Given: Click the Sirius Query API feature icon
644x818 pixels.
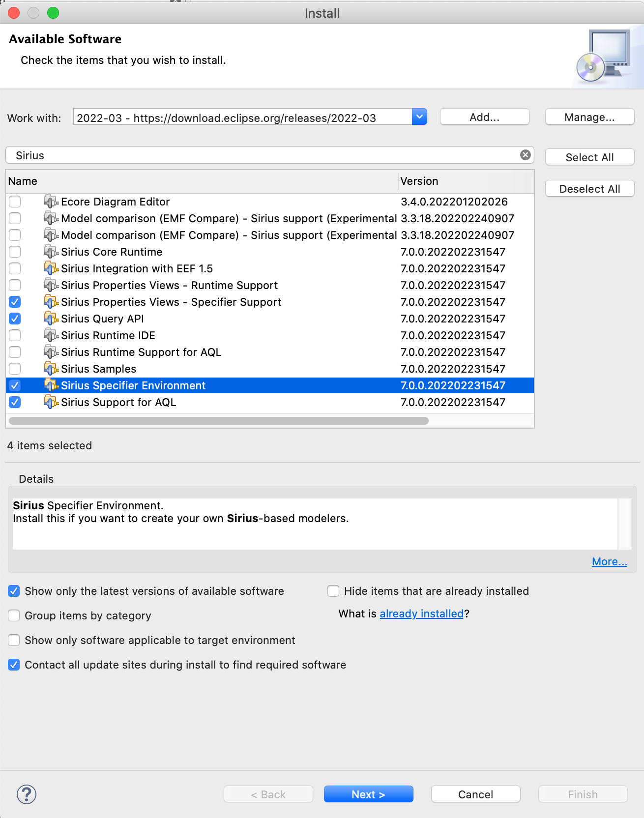Looking at the screenshot, I should pyautogui.click(x=51, y=319).
